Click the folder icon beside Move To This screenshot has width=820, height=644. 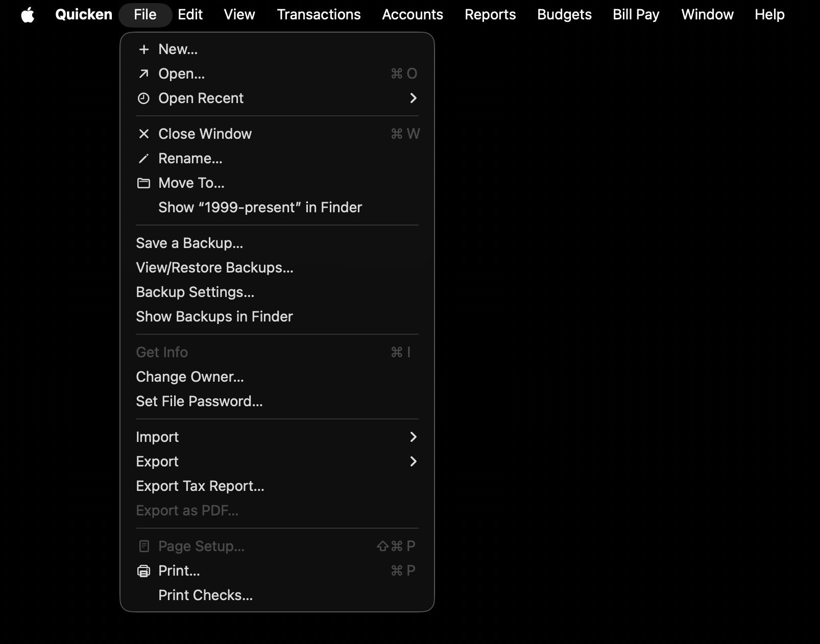[144, 183]
